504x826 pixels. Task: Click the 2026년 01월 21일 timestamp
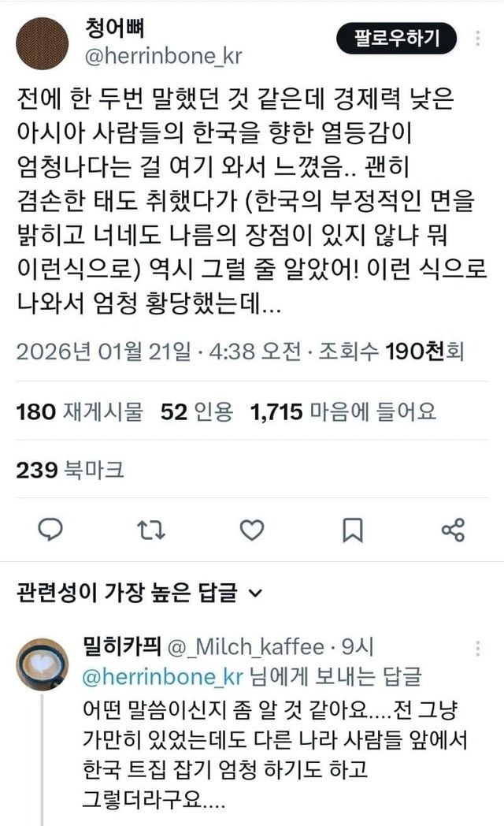(x=103, y=352)
